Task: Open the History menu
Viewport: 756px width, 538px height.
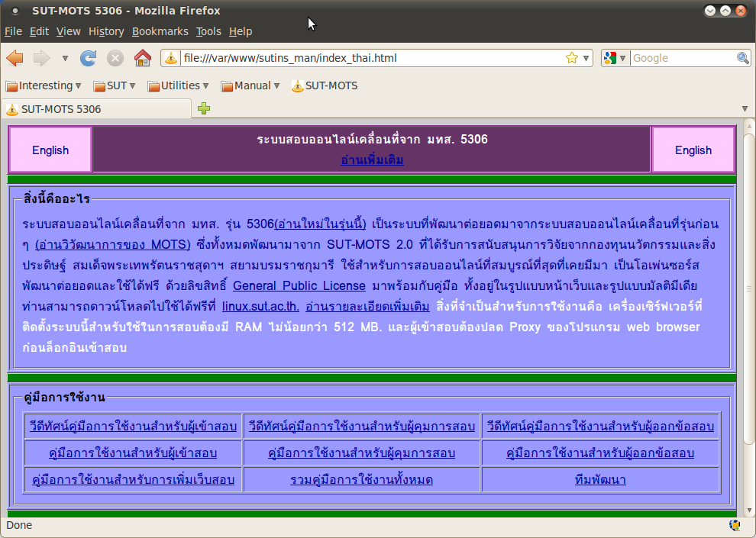Action: coord(106,31)
